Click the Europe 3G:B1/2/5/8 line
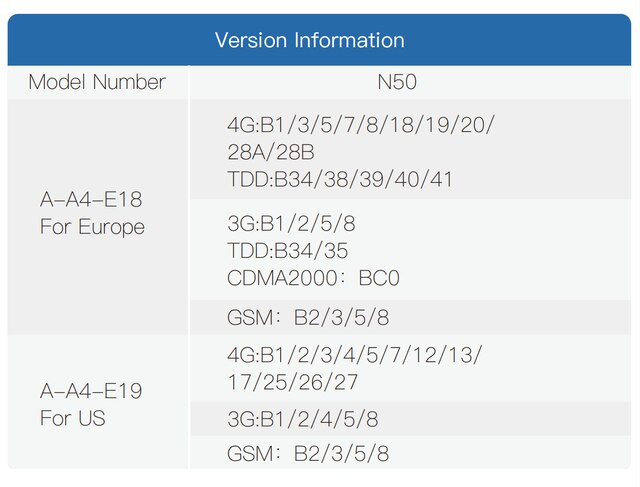Viewport: 640px width, 487px height. [291, 223]
